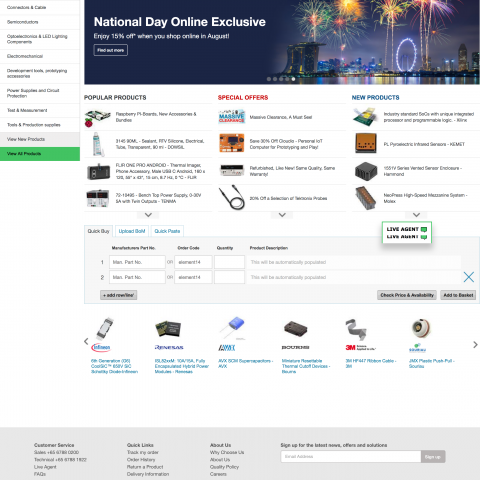The width and height of the screenshot is (480, 480).
Task: Open View All Products in the sidebar
Action: click(40, 154)
